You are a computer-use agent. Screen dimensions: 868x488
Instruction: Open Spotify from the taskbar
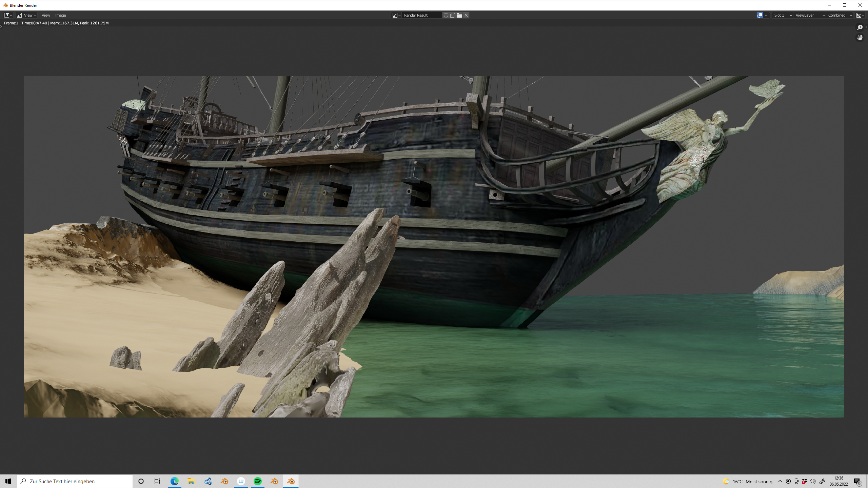(x=258, y=481)
